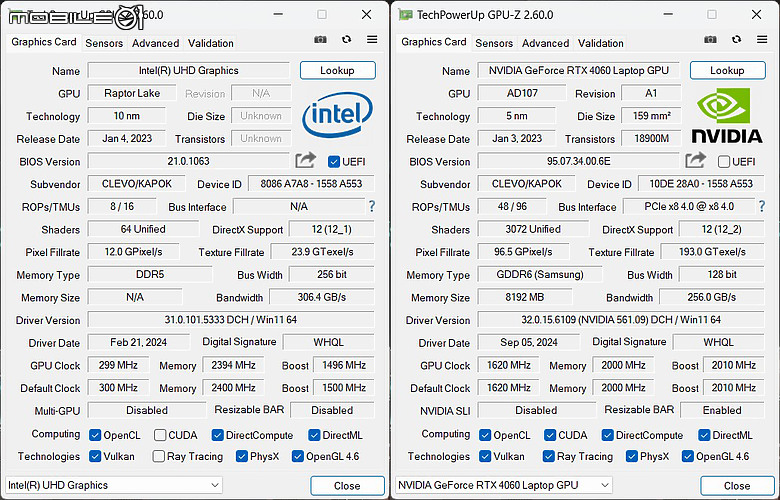Switch to Validation tab in NVIDIA window

click(x=600, y=43)
